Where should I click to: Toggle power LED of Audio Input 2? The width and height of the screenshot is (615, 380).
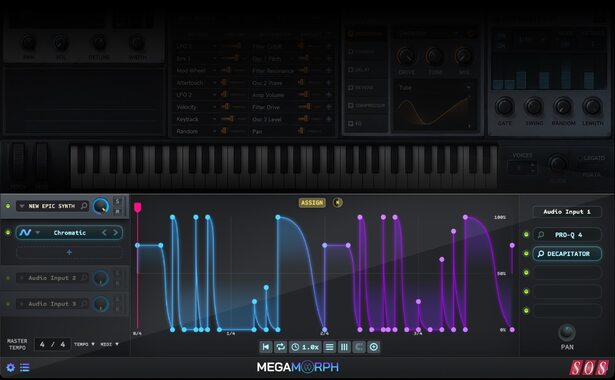(x=8, y=278)
